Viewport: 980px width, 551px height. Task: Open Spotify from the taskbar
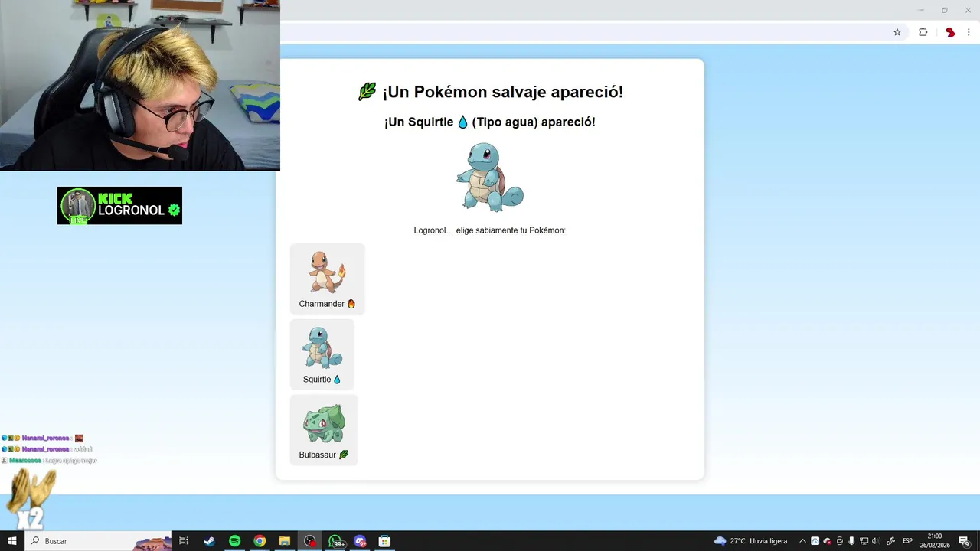click(234, 541)
